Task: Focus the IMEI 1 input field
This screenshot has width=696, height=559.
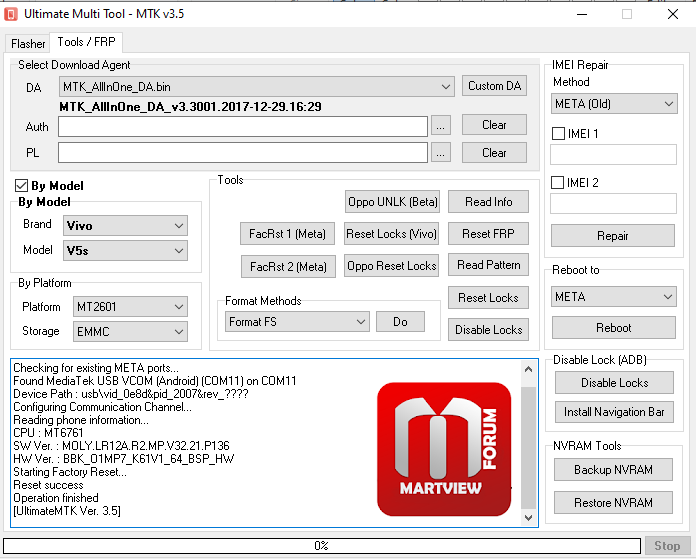Action: (x=613, y=155)
